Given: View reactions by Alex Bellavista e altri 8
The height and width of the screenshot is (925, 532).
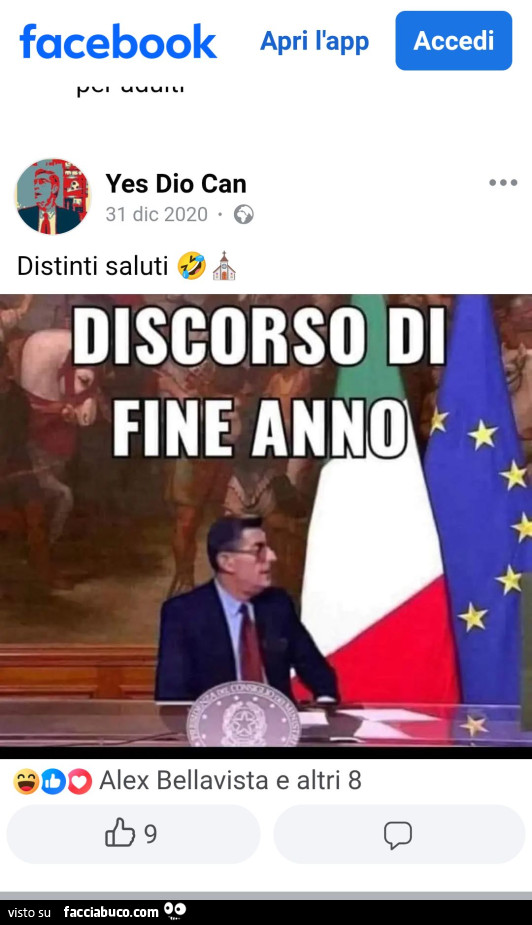Looking at the screenshot, I should coord(230,780).
